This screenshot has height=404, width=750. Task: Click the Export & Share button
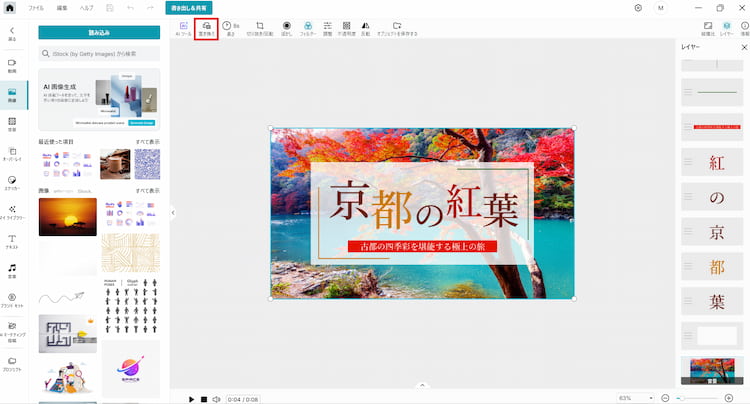(189, 8)
